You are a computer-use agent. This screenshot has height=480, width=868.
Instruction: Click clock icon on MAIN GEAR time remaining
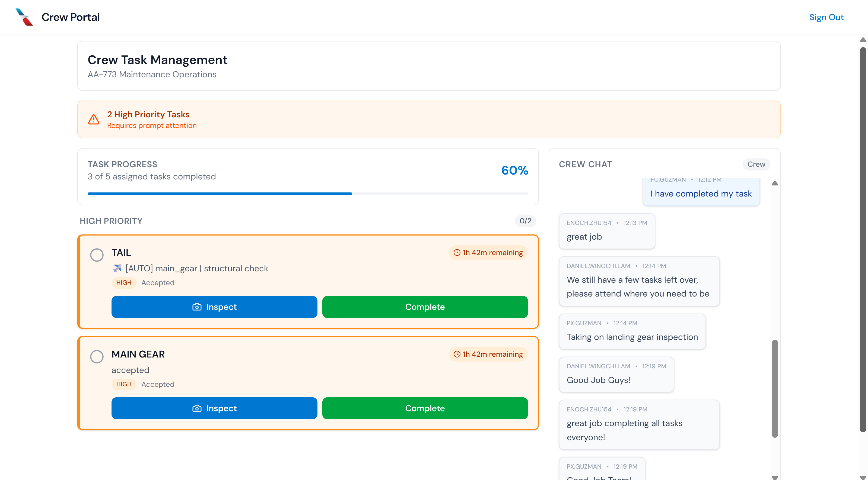pos(457,354)
